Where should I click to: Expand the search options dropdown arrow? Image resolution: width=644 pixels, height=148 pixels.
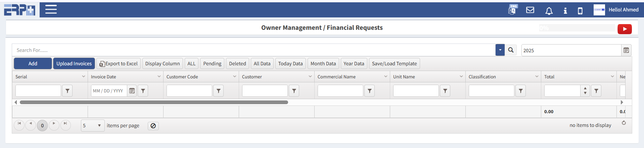click(x=500, y=50)
